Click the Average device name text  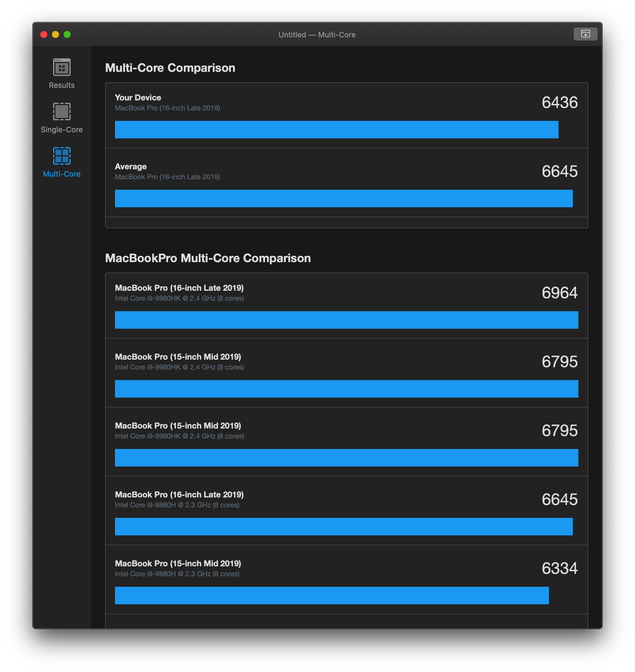pyautogui.click(x=167, y=177)
